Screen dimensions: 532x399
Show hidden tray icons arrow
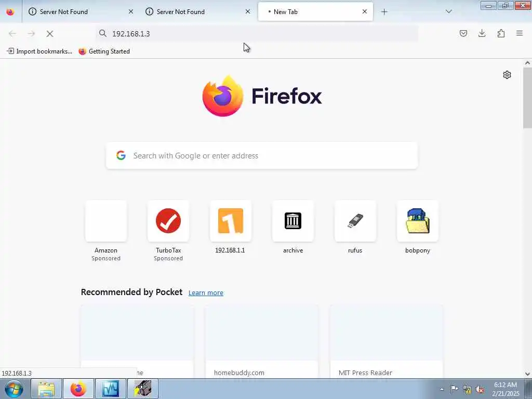click(x=442, y=389)
